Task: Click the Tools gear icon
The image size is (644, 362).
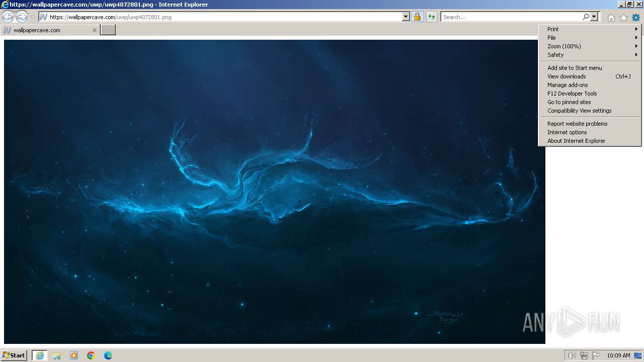Action: 636,18
